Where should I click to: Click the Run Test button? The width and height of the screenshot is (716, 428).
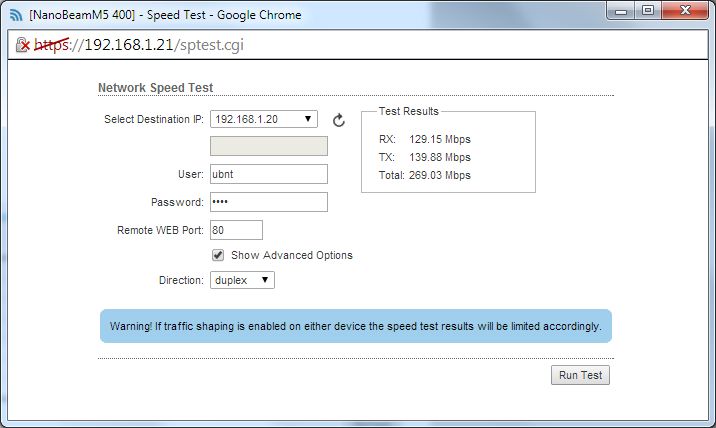[580, 375]
